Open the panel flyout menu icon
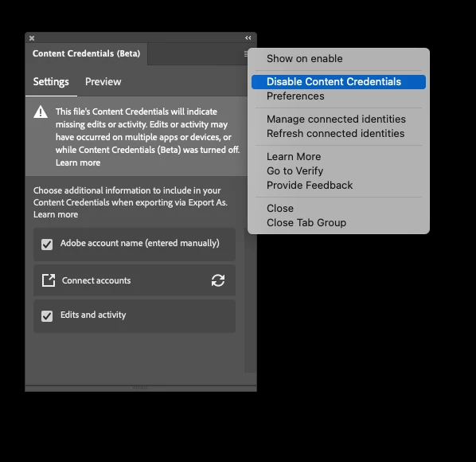The width and height of the screenshot is (476, 462). 246,53
